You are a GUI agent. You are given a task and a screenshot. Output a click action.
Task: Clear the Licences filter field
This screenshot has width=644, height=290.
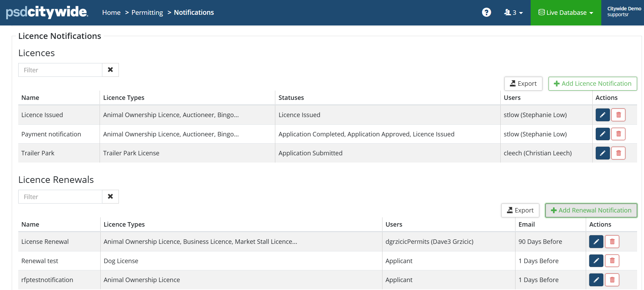(110, 70)
